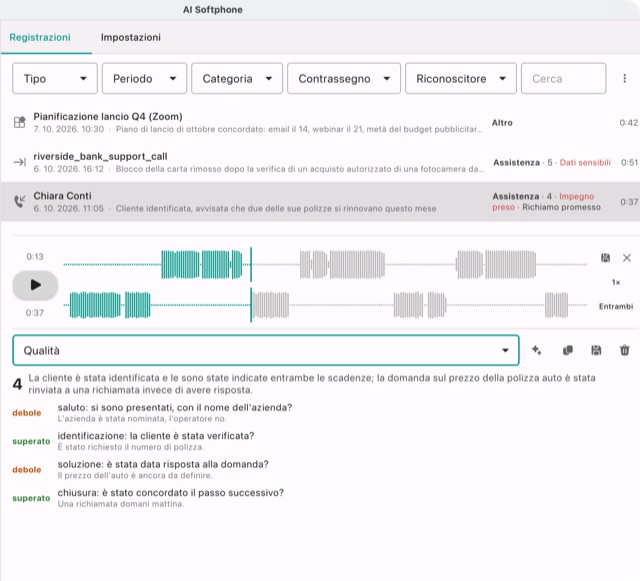The height and width of the screenshot is (581, 640).
Task: Click the AI Softphone window title
Action: coord(213,10)
